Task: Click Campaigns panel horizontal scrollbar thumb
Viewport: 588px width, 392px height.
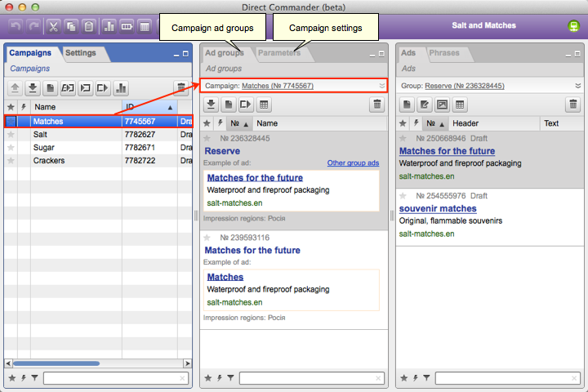Action: [x=56, y=363]
